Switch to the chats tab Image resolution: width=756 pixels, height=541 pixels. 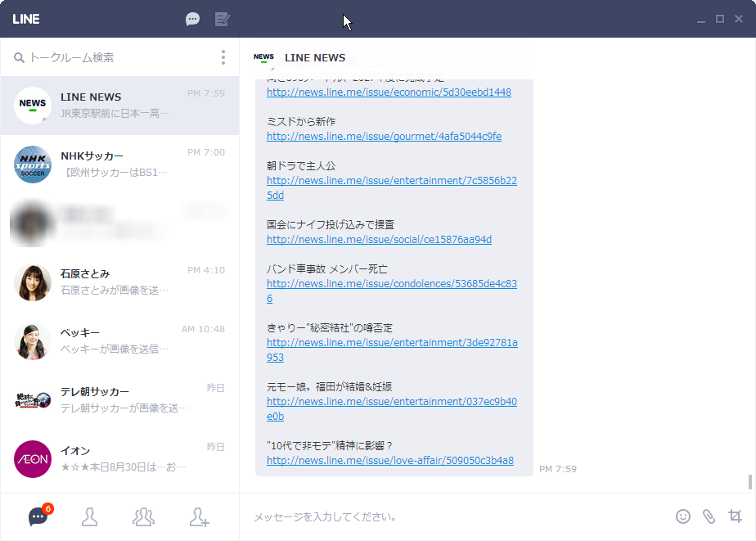coord(38,516)
